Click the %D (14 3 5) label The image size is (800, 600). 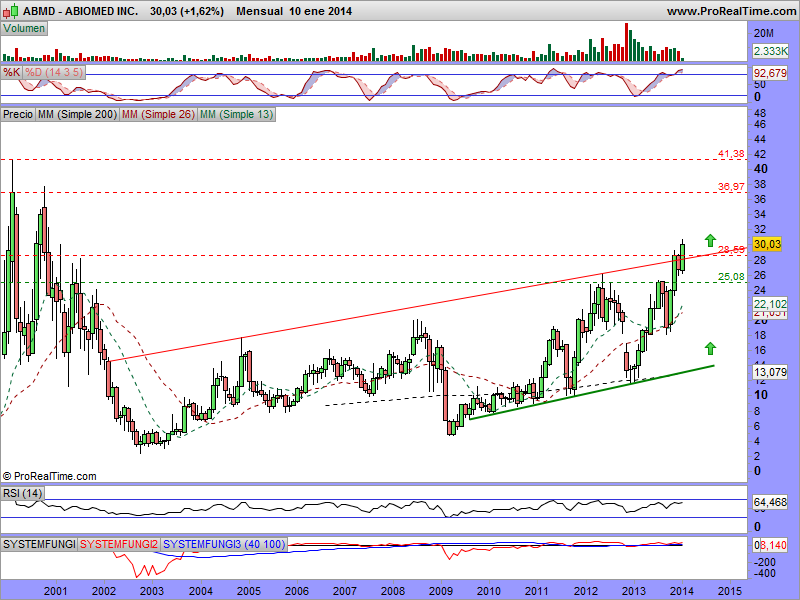tap(54, 72)
